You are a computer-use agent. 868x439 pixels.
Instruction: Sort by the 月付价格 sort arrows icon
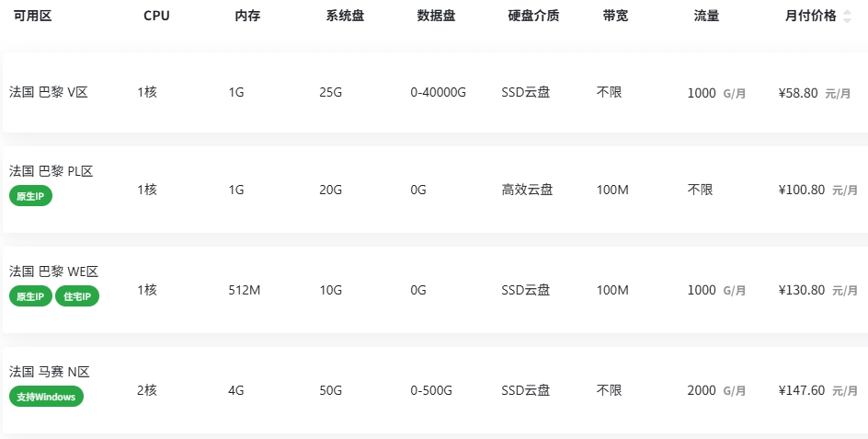pos(847,17)
